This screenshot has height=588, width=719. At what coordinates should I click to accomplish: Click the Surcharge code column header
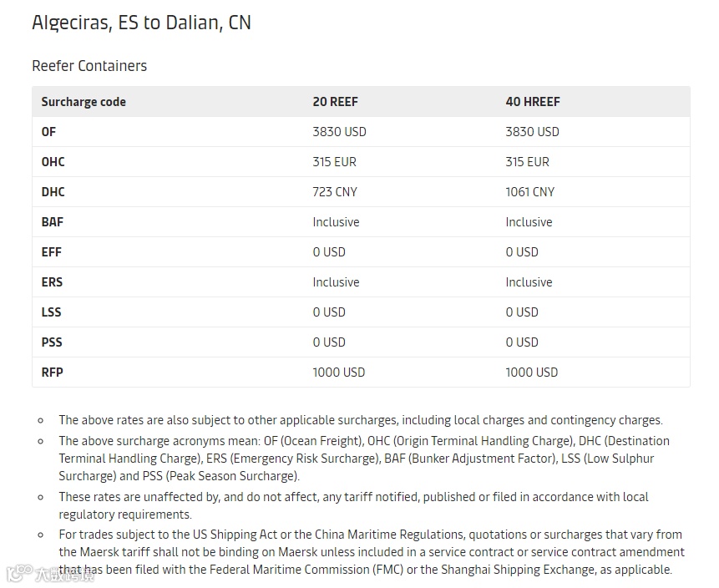pyautogui.click(x=84, y=101)
